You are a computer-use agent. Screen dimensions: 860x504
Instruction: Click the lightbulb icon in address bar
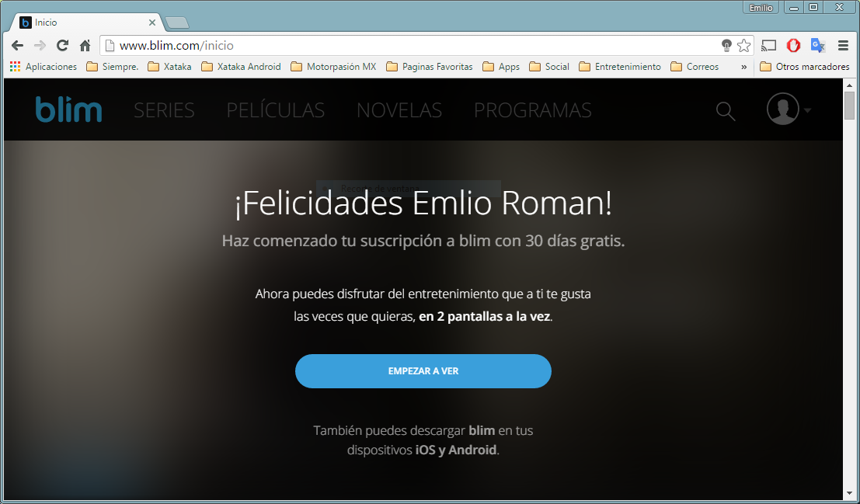click(726, 46)
